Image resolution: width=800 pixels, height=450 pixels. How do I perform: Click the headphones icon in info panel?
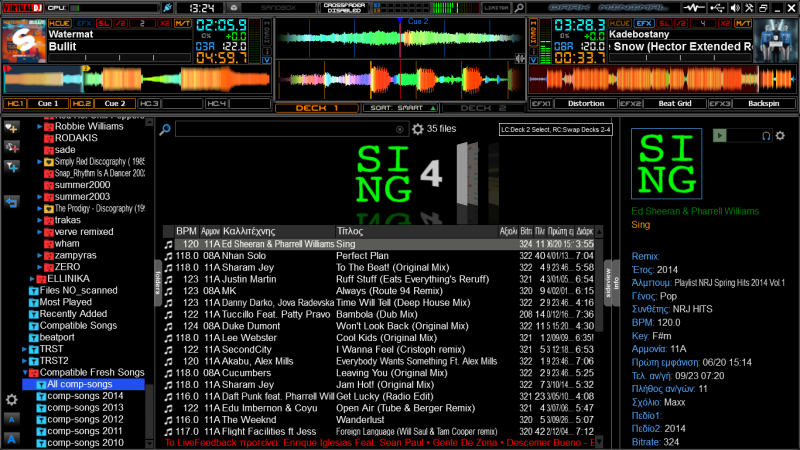pyautogui.click(x=766, y=135)
